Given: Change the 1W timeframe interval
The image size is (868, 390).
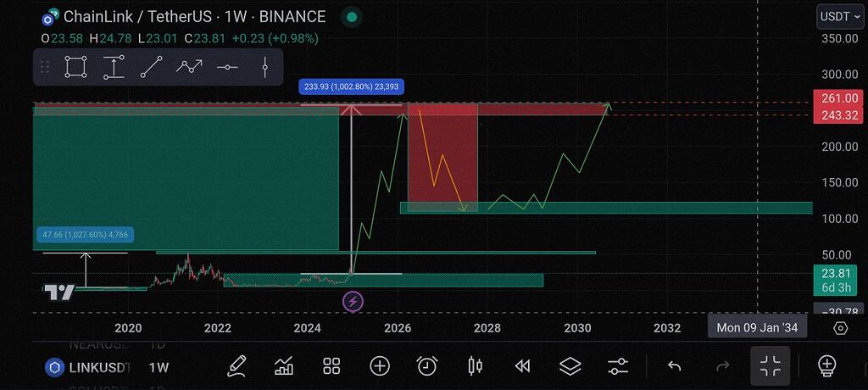Looking at the screenshot, I should (x=159, y=367).
